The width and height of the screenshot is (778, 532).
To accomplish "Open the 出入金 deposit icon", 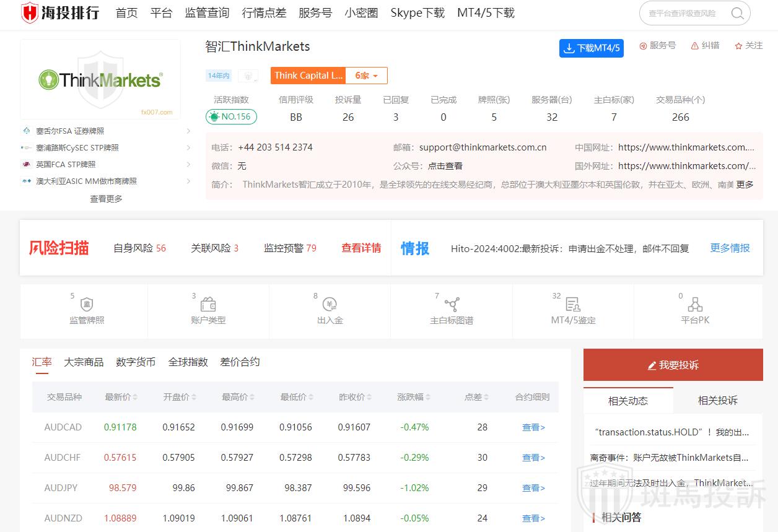I will (330, 305).
